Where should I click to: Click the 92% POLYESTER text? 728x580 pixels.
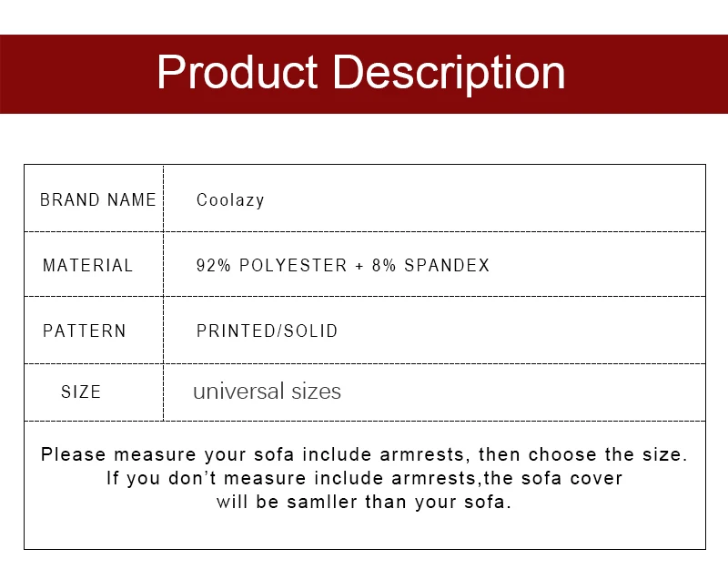click(271, 265)
